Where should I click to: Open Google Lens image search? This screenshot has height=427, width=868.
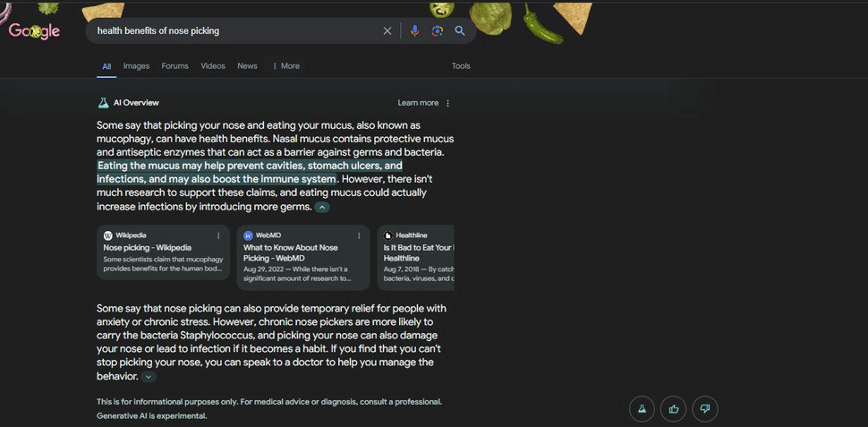click(x=438, y=31)
